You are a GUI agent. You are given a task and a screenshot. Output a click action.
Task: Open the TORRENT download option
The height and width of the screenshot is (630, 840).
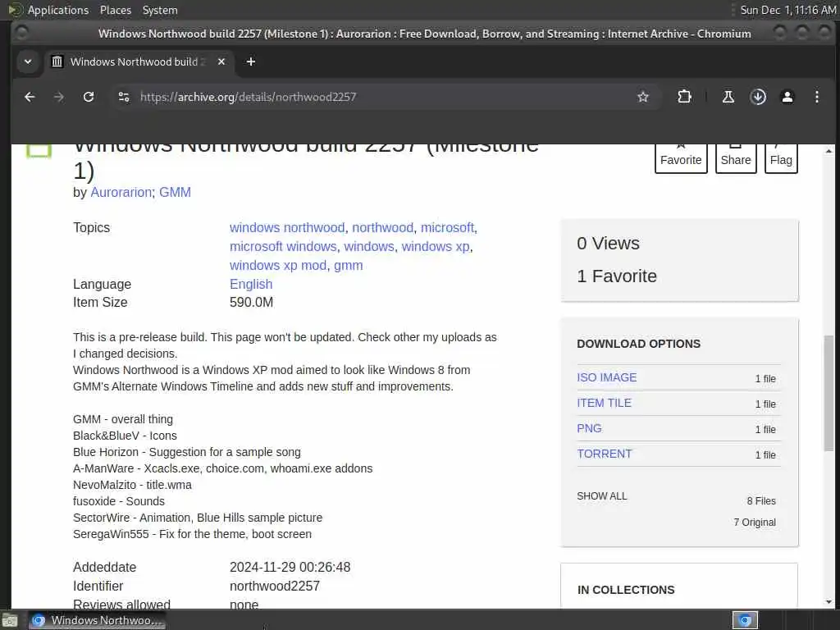pyautogui.click(x=605, y=454)
